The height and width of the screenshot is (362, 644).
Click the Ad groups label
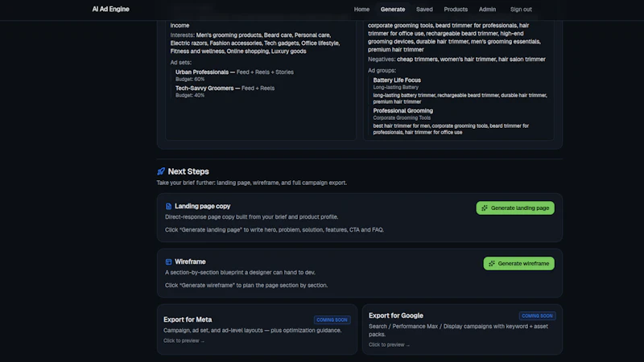pos(382,71)
